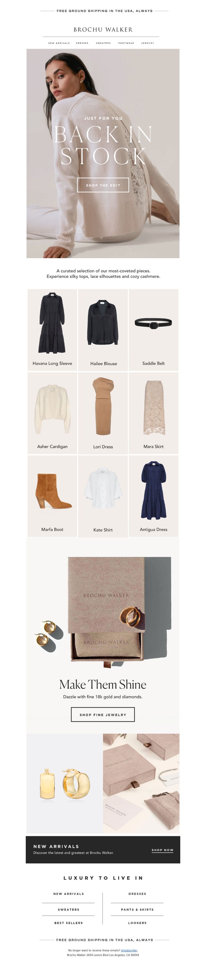206x980 pixels.
Task: Open the Brochu Walker logo link
Action: (x=103, y=30)
